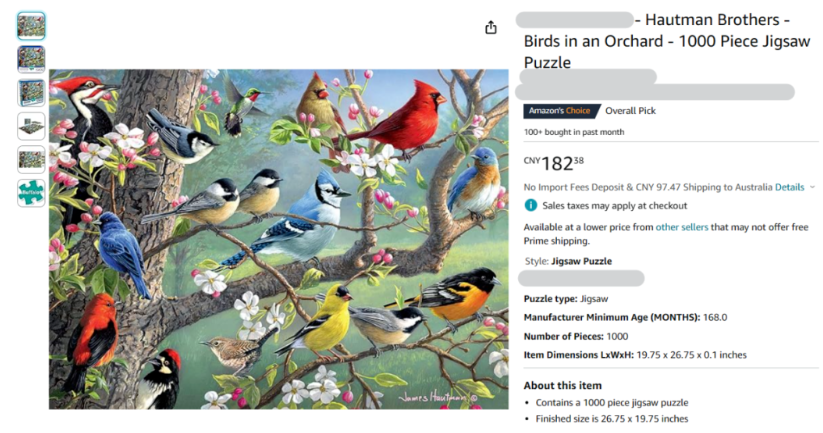Click the CNY 182.38 price
The height and width of the screenshot is (433, 823).
[555, 163]
